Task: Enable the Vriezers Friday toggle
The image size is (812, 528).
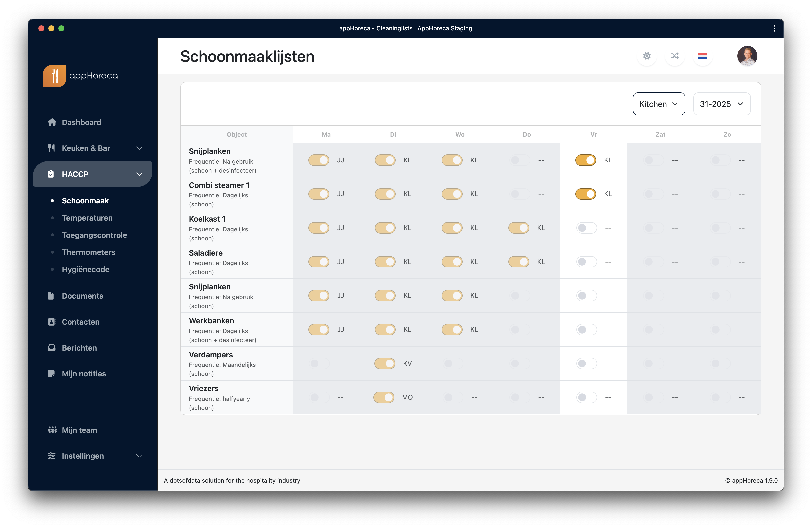Action: point(586,397)
